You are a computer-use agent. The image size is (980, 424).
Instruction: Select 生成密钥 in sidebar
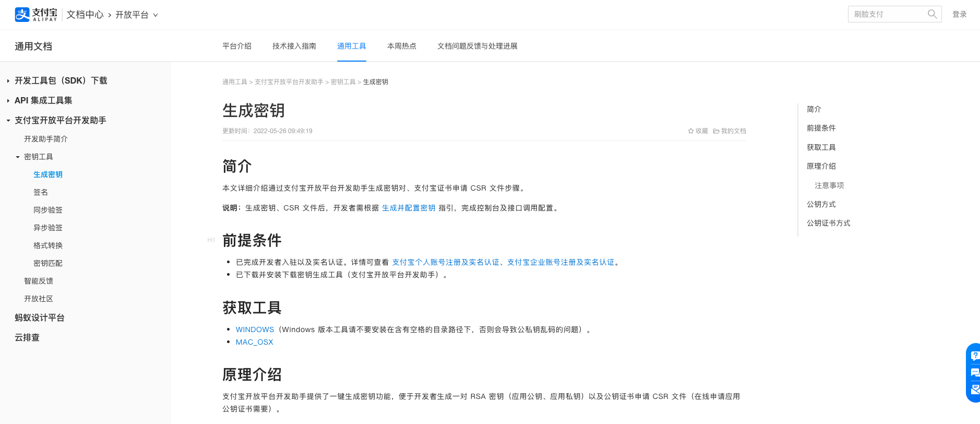pyautogui.click(x=48, y=174)
